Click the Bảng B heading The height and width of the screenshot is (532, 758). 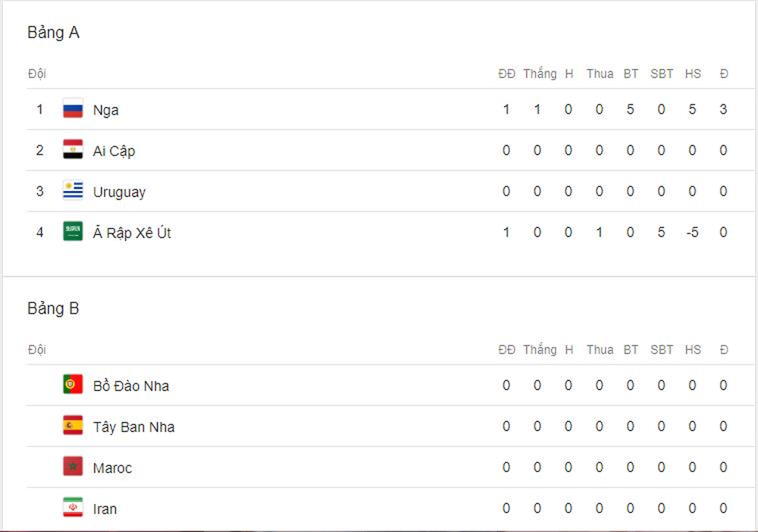(53, 308)
